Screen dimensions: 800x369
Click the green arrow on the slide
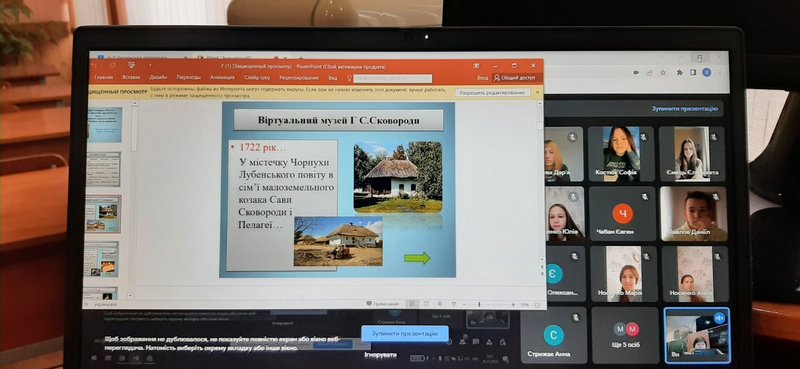click(417, 258)
